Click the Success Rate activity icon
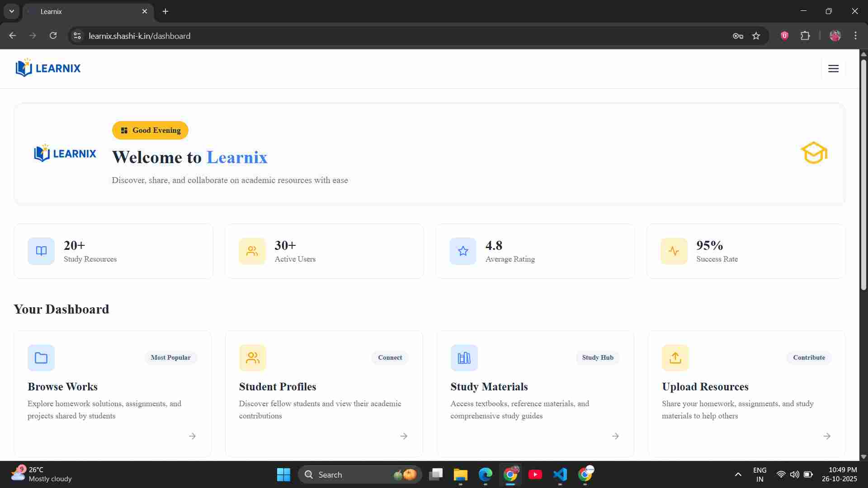This screenshot has height=488, width=868. 674,251
